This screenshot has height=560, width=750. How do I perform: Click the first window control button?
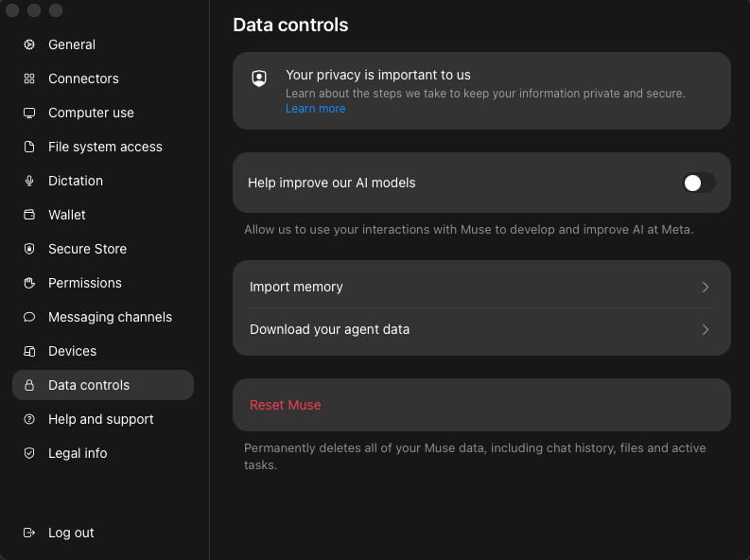(x=12, y=10)
